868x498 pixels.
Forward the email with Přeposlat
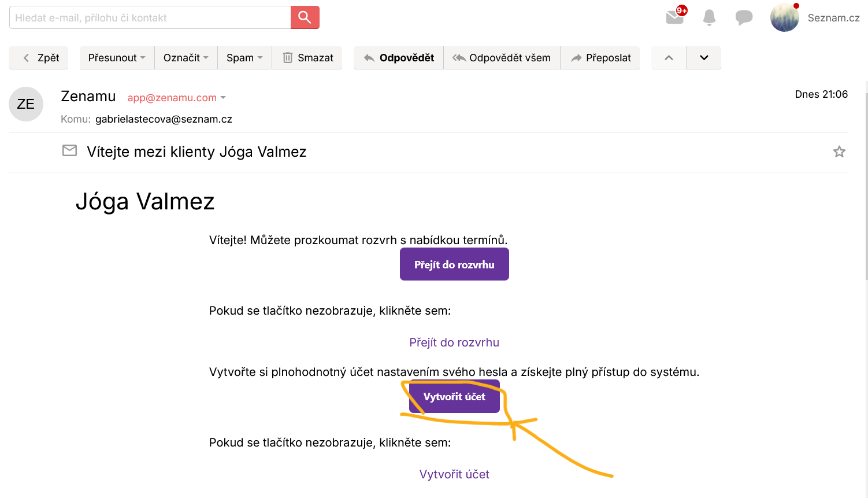click(x=600, y=58)
